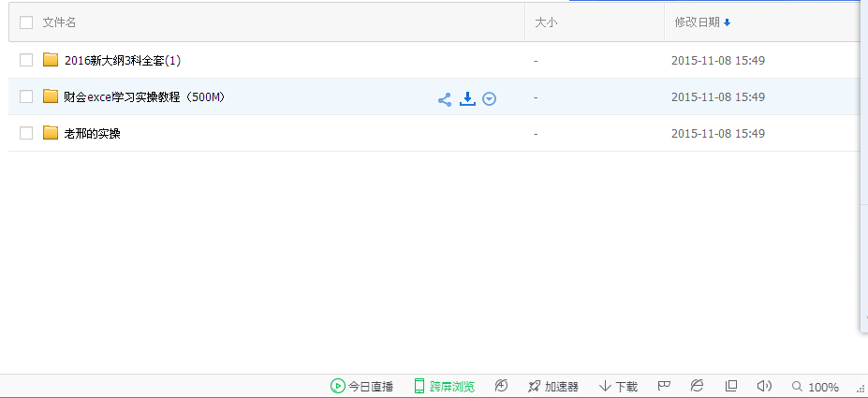Screen dimensions: 868x398
Task: Click the blue sort arrow beside 修改日期
Action: pos(727,22)
